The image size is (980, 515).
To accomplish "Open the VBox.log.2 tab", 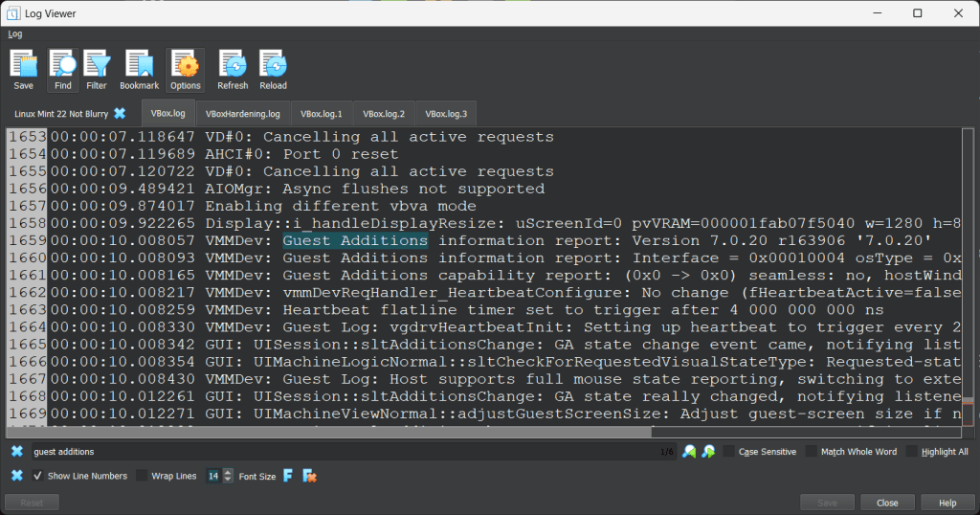I will [383, 114].
